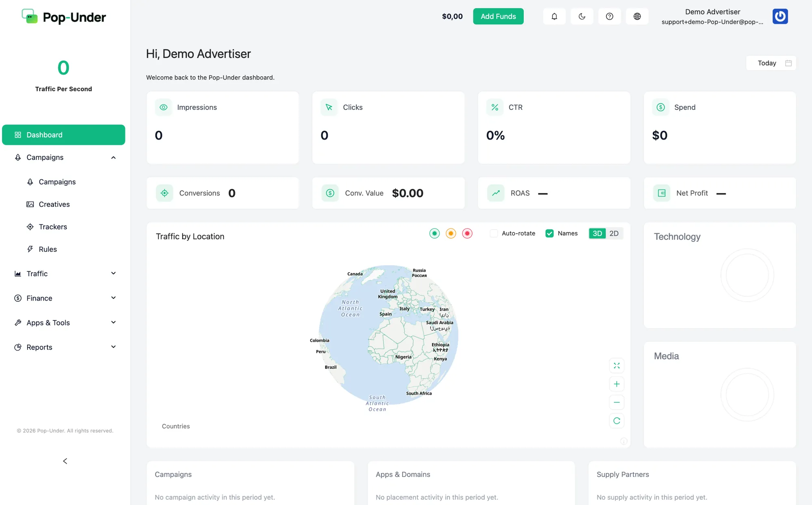Image resolution: width=812 pixels, height=505 pixels.
Task: Click the Spend dollar icon
Action: point(661,107)
